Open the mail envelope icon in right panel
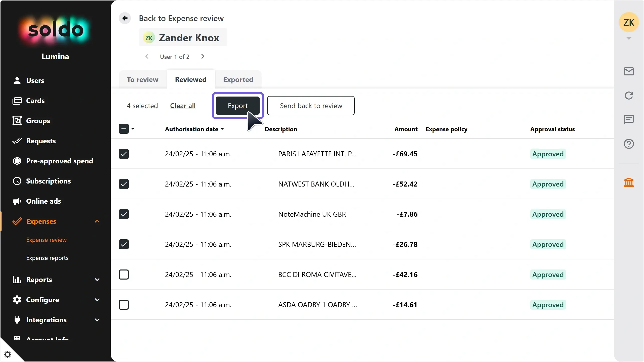The width and height of the screenshot is (644, 362). point(629,71)
